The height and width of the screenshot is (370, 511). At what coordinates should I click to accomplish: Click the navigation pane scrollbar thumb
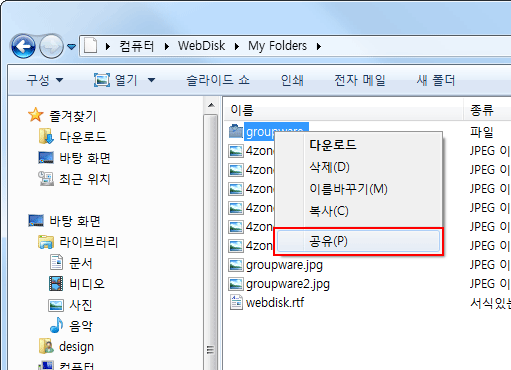(x=211, y=242)
